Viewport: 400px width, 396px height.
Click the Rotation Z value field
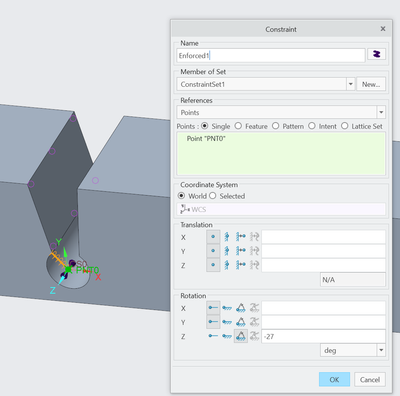point(323,336)
